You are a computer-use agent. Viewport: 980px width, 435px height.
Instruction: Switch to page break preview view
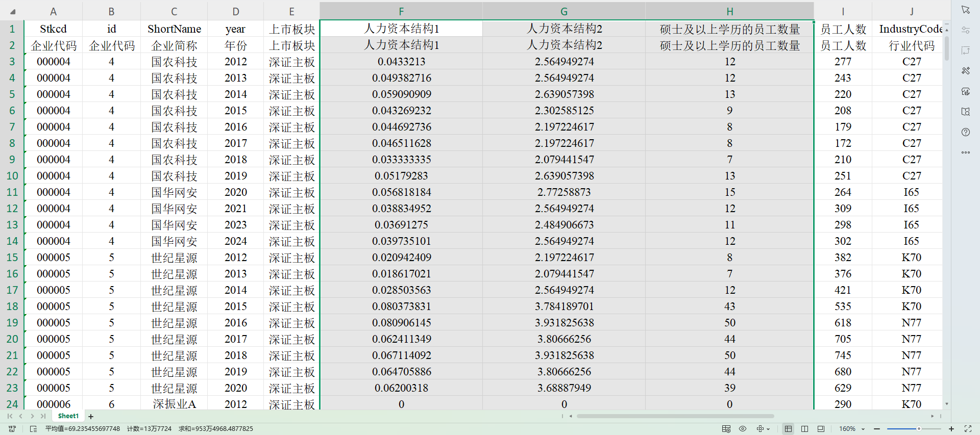click(x=804, y=429)
